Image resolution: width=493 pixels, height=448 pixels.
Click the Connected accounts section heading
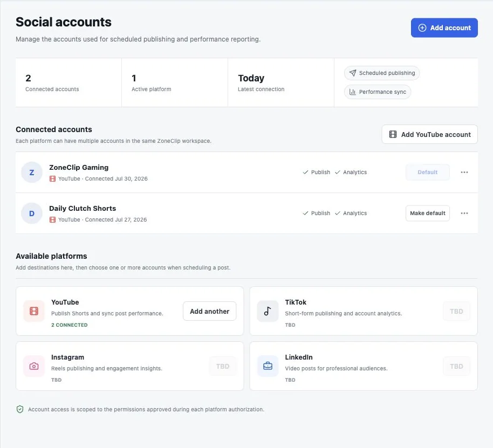54,129
